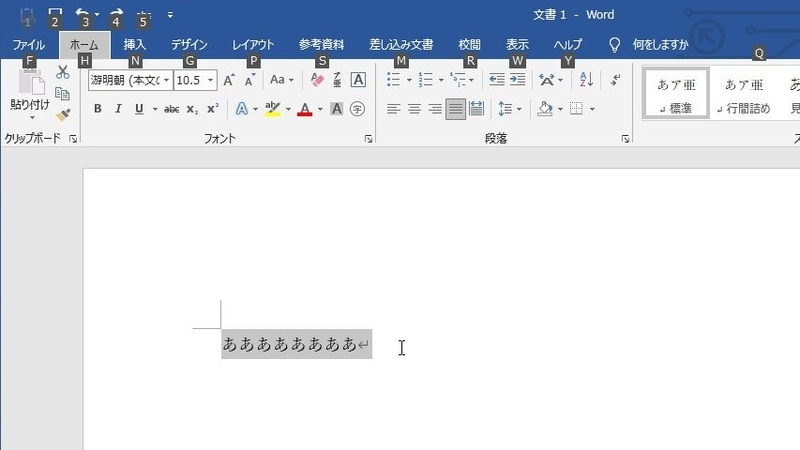Image resolution: width=800 pixels, height=450 pixels.
Task: Click the Cut scissors icon
Action: coord(63,72)
